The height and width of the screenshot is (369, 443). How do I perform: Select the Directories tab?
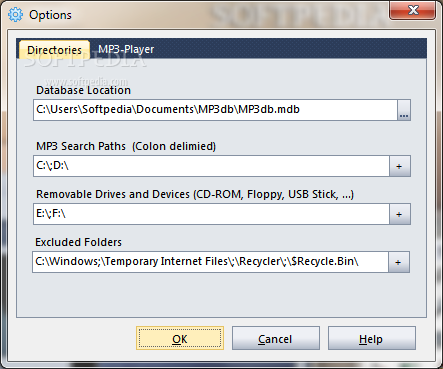(54, 50)
